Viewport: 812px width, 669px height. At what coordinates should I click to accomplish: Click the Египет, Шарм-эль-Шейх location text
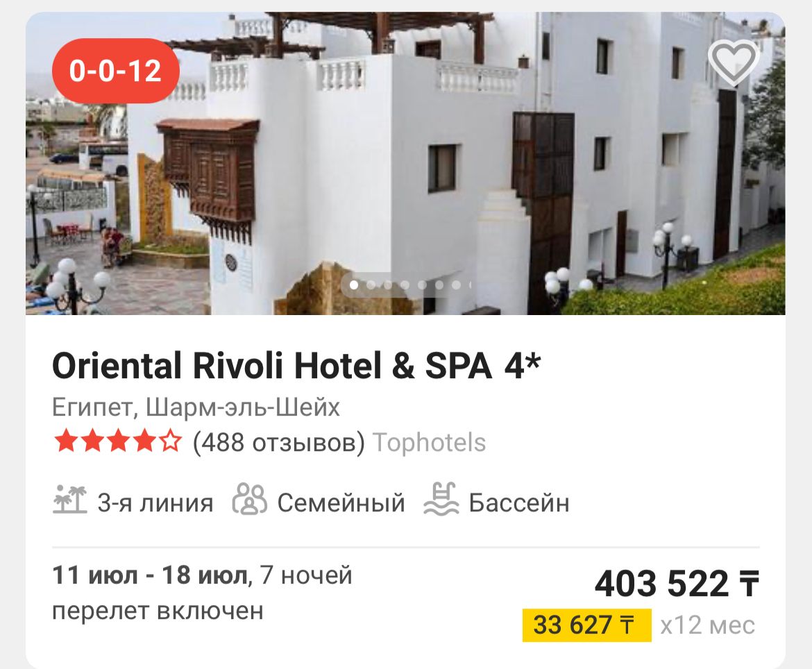(x=196, y=407)
